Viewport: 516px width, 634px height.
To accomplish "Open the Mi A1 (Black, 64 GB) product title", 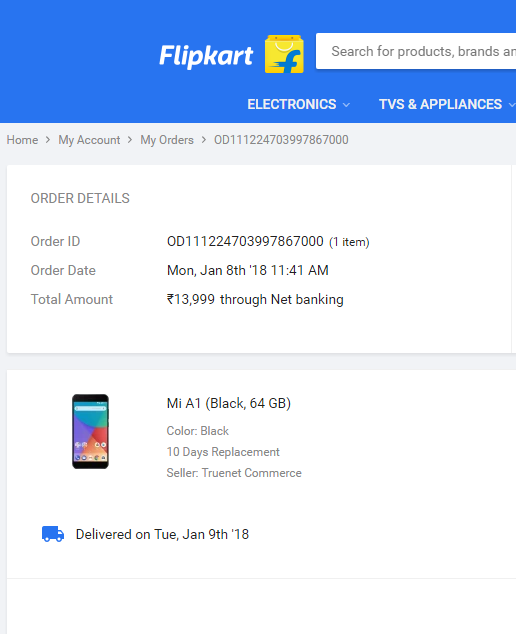I will pyautogui.click(x=229, y=403).
